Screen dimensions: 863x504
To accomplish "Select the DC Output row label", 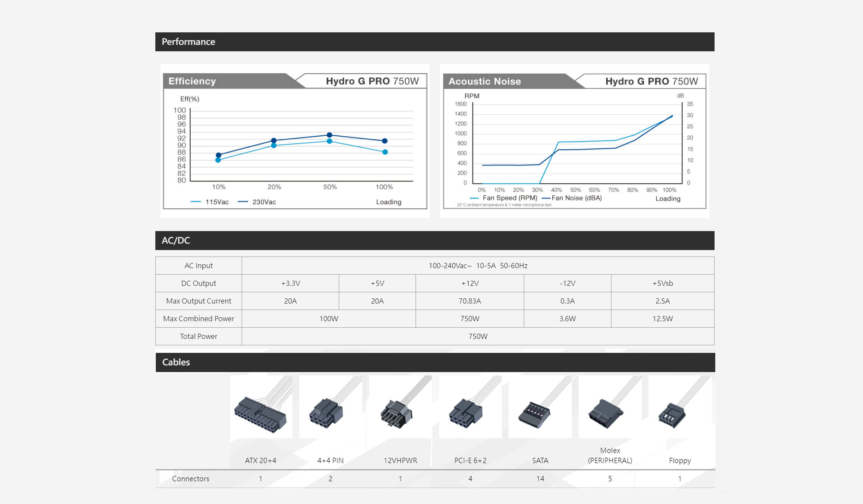I will [x=198, y=283].
